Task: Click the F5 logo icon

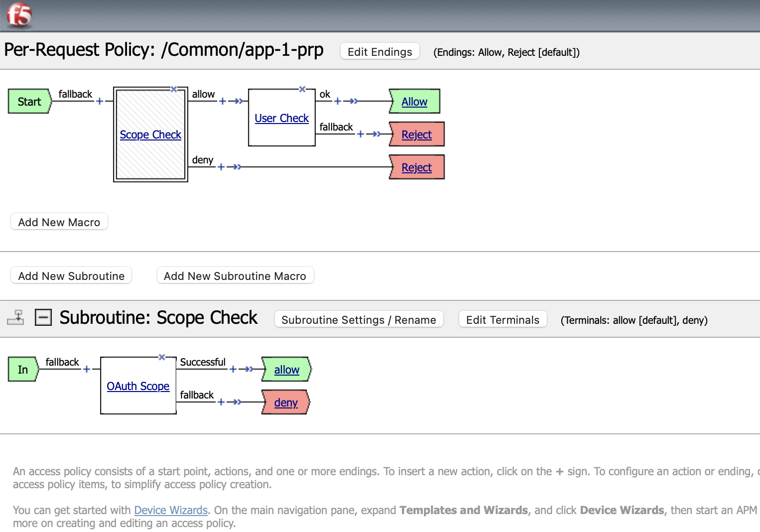Action: click(19, 14)
